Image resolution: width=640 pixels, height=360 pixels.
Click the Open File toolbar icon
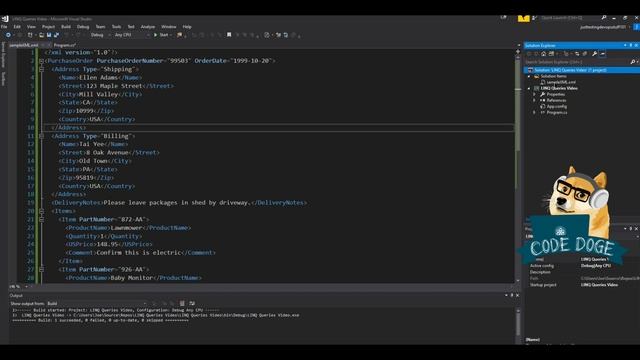click(41, 35)
